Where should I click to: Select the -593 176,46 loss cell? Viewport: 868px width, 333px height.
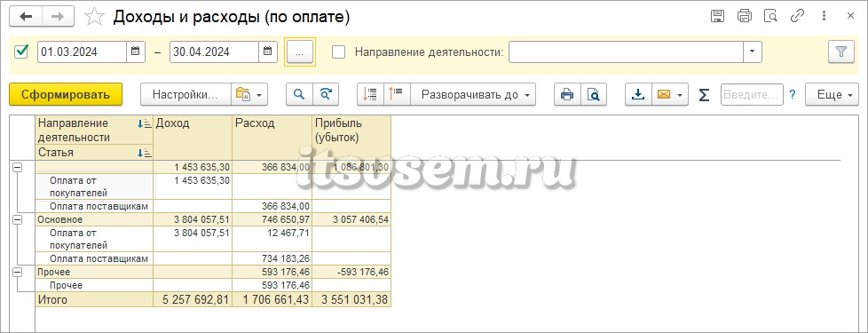tap(351, 272)
